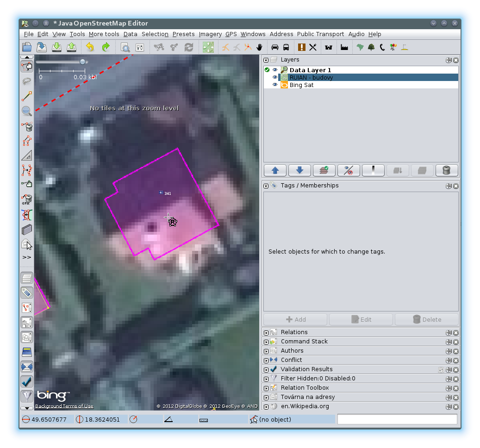Image resolution: width=480 pixels, height=448 pixels.
Task: Click the exclamation mark toolbar icon
Action: point(301,47)
